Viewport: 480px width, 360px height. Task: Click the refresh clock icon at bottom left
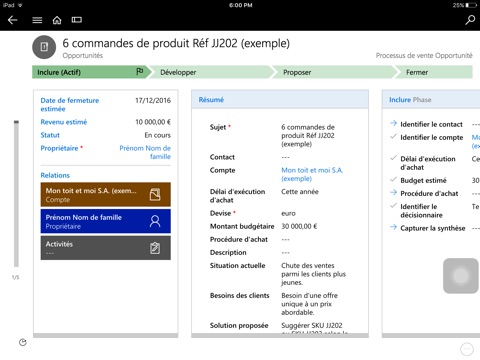point(23,342)
